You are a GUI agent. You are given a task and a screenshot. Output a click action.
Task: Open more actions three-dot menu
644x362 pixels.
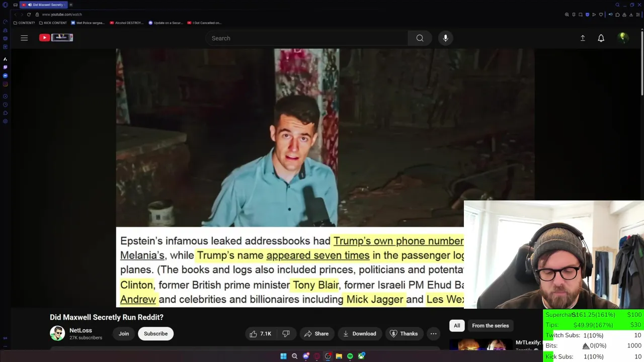click(x=433, y=334)
